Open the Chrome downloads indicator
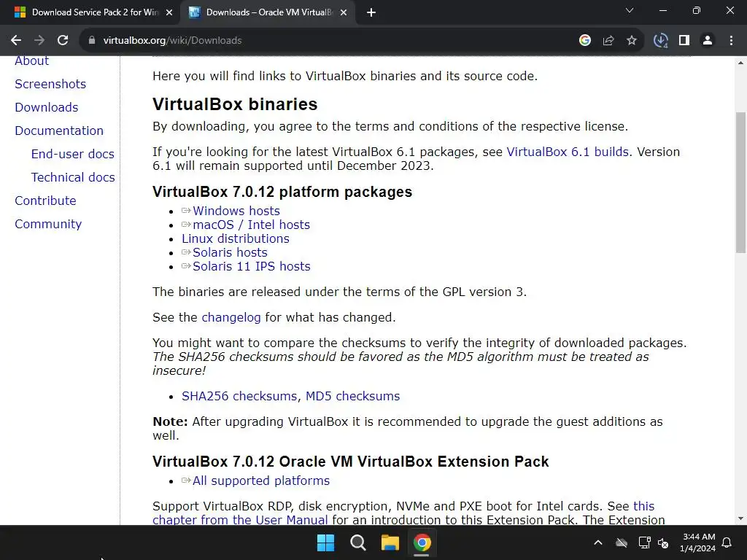747x560 pixels. 661,41
